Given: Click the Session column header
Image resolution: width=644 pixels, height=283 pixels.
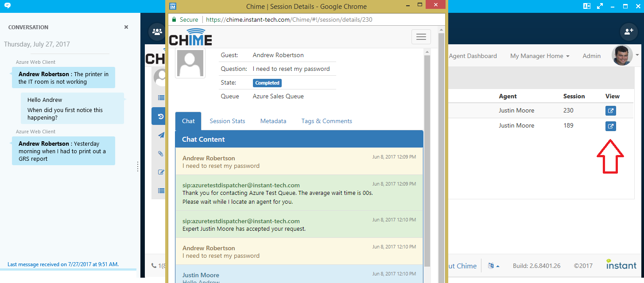Looking at the screenshot, I should (574, 96).
